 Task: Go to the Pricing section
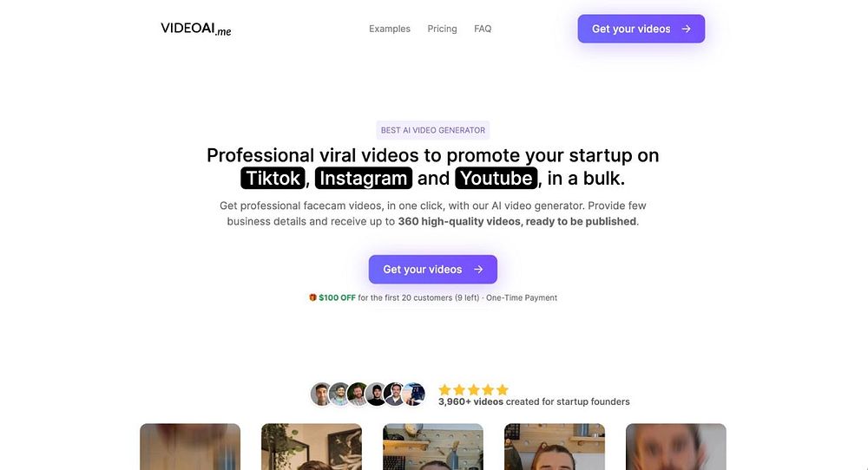pos(443,29)
